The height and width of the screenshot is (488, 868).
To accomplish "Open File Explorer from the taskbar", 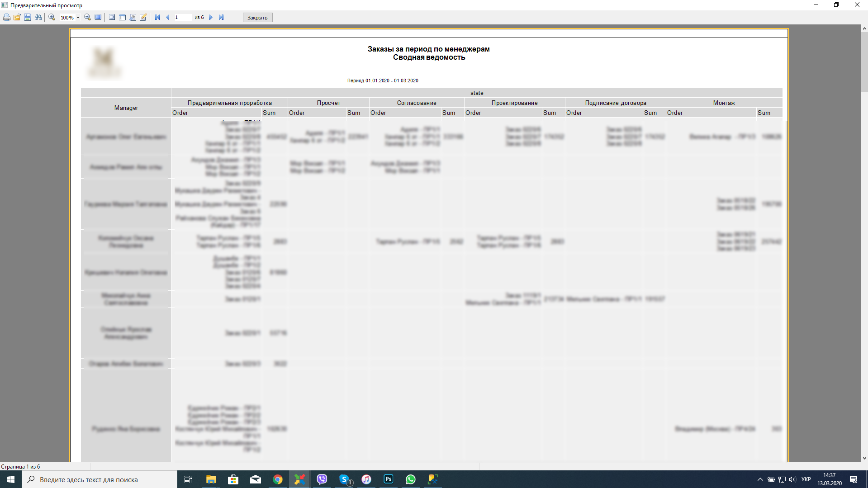I will (211, 479).
